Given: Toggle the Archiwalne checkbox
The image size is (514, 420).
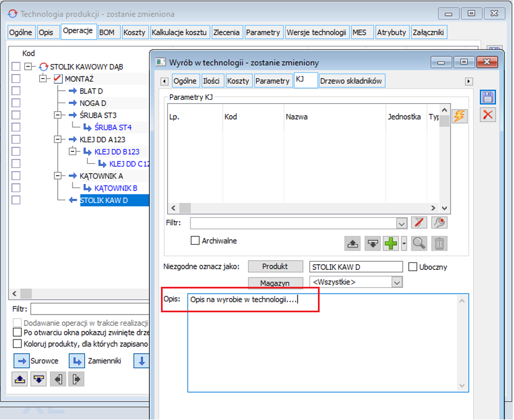Looking at the screenshot, I should pos(196,241).
